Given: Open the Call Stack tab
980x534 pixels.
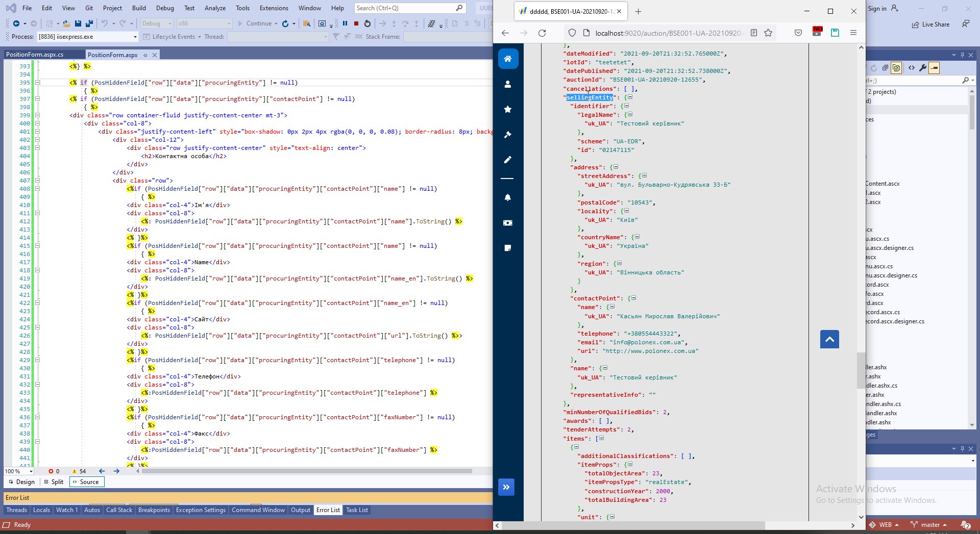Looking at the screenshot, I should (119, 510).
